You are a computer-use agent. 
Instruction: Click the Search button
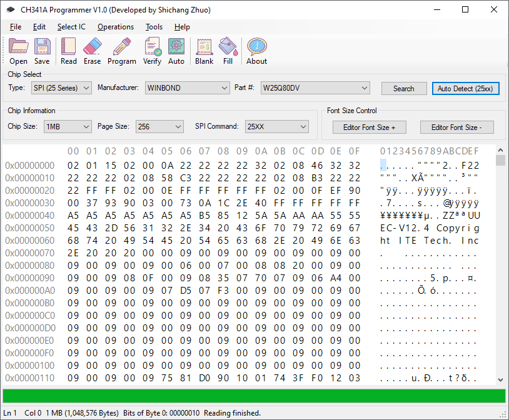point(404,89)
